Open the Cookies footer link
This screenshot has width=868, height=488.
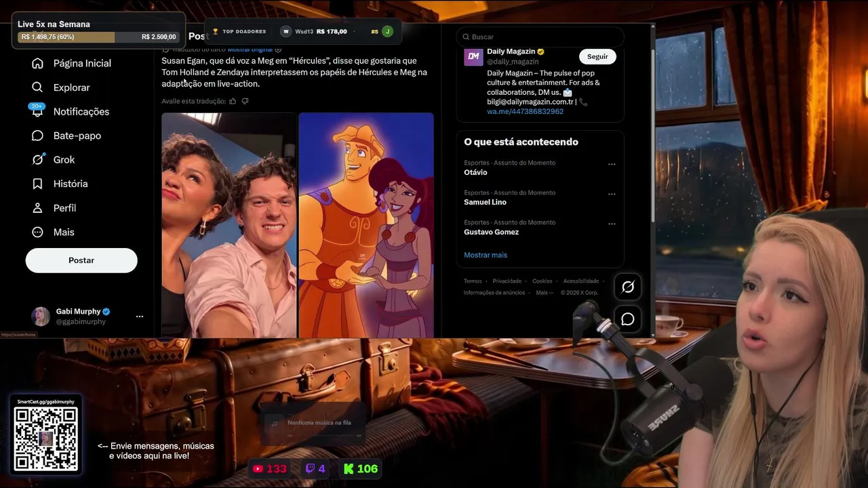[x=542, y=281]
